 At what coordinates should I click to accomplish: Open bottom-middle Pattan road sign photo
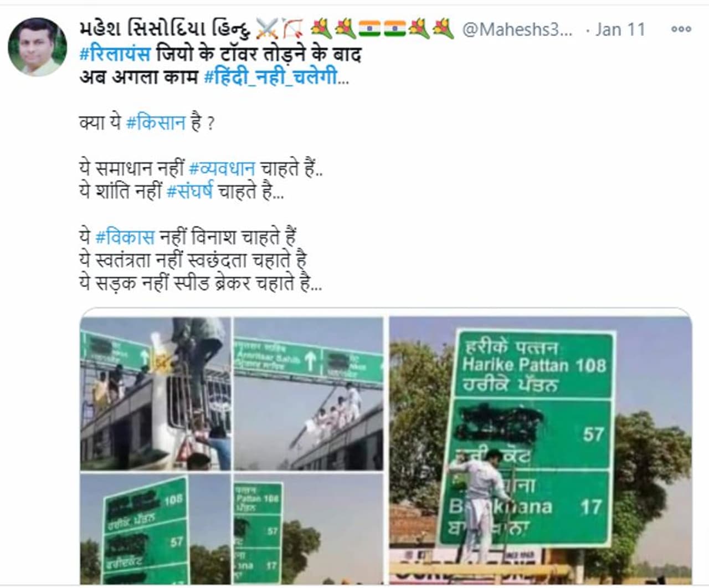pos(309,529)
